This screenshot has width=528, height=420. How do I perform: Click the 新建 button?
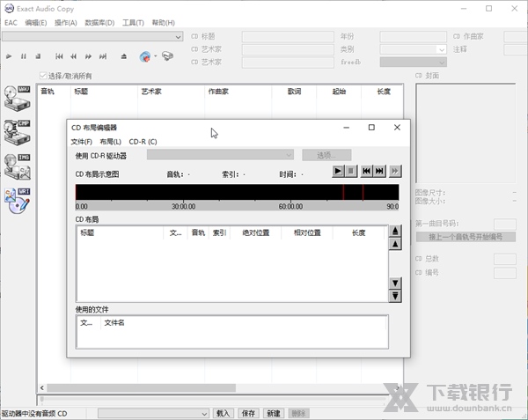274,413
